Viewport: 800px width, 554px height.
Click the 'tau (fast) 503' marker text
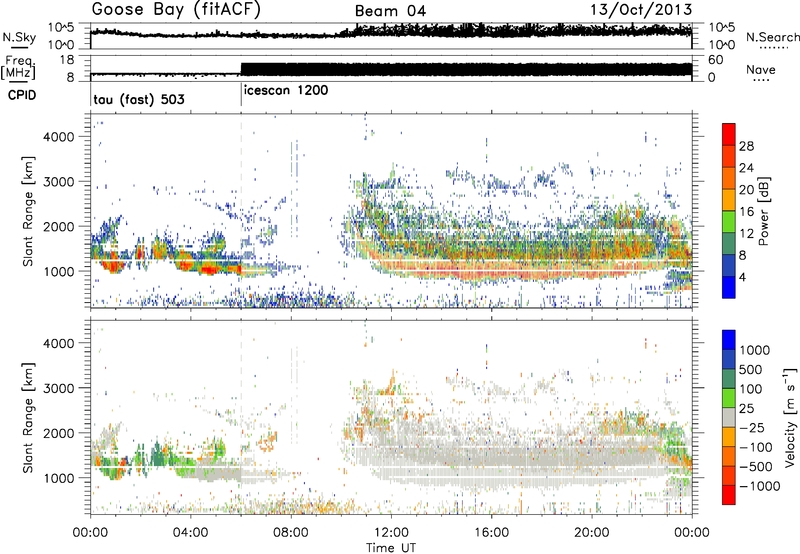(x=139, y=99)
